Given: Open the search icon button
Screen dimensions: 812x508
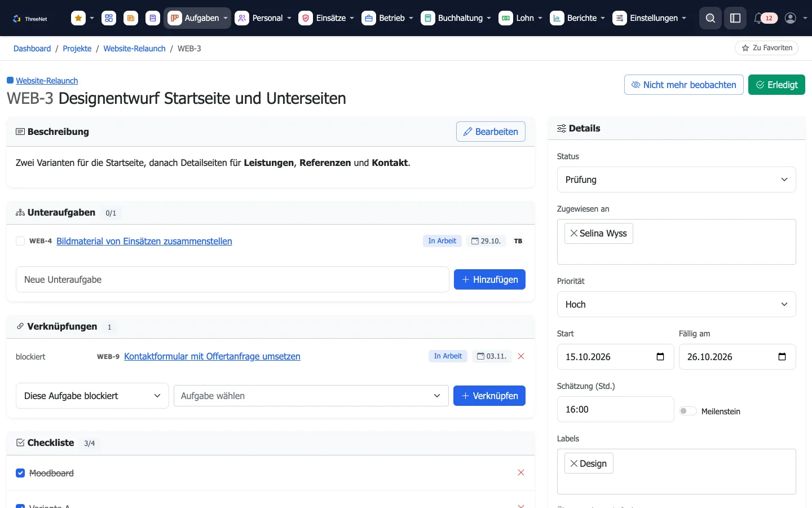Looking at the screenshot, I should pos(710,18).
